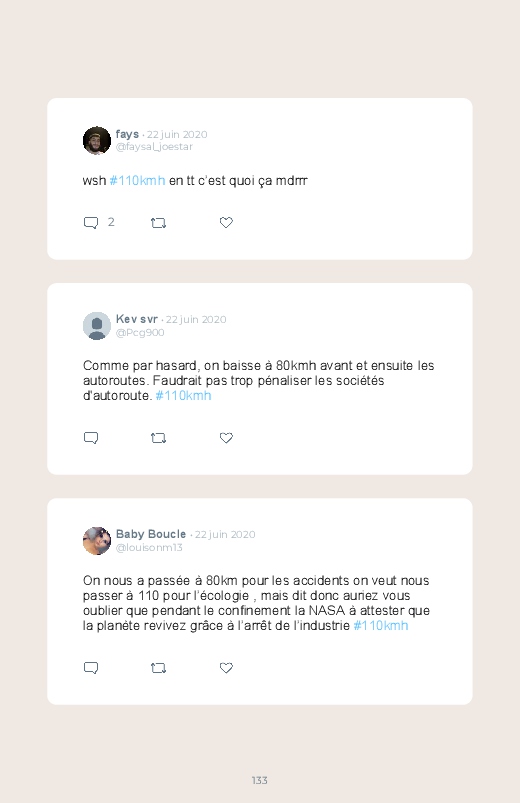The width and height of the screenshot is (520, 803).
Task: Click the Baby Boucle display name
Action: tap(151, 534)
